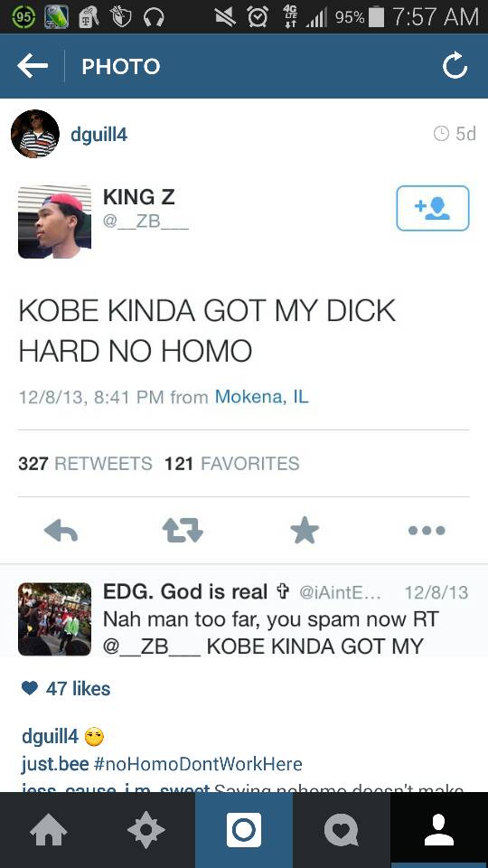This screenshot has height=868, width=488.
Task: Open the profile person tab
Action: click(x=439, y=830)
